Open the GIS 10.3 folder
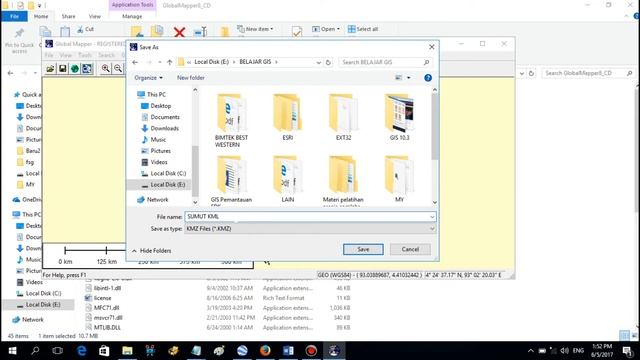The width and height of the screenshot is (640, 360). 399,117
